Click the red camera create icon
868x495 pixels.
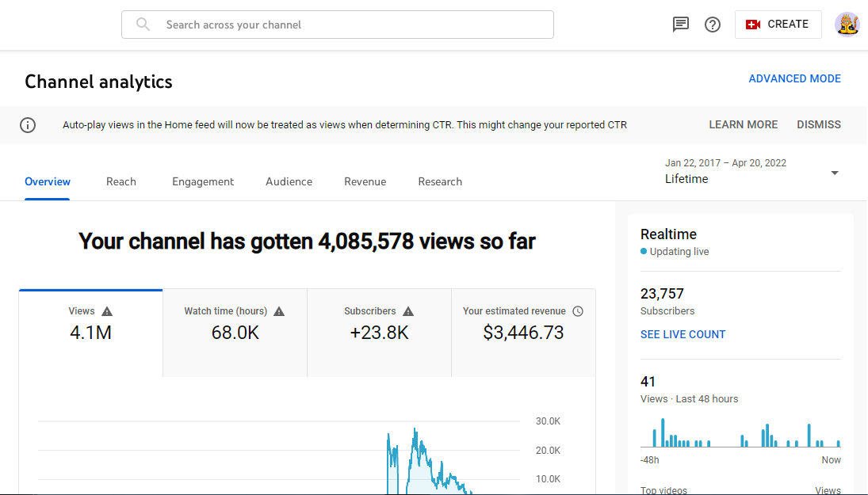point(753,25)
